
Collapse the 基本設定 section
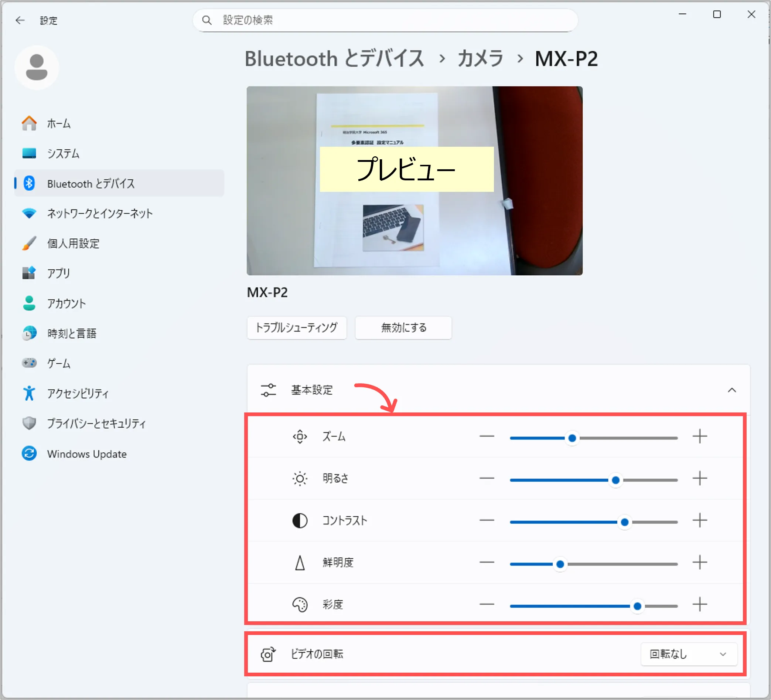pos(731,390)
